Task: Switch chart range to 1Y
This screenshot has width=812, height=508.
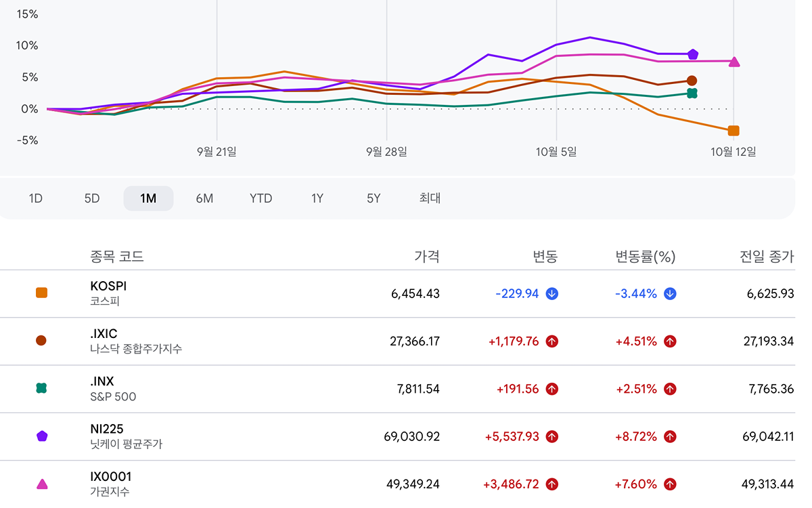Action: point(317,198)
